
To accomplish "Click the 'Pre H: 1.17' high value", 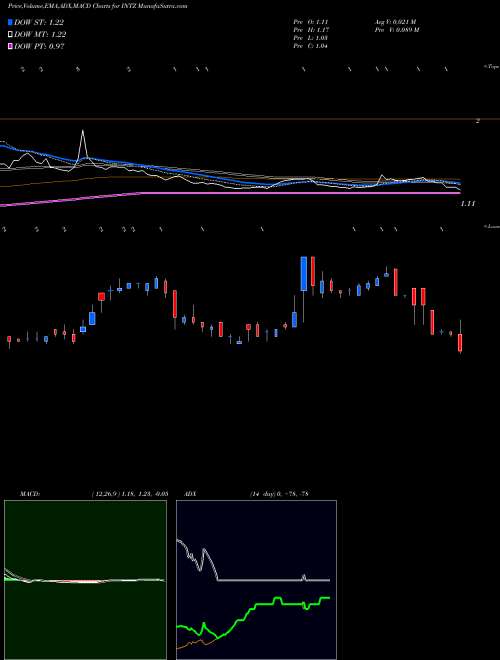I will coord(311,30).
